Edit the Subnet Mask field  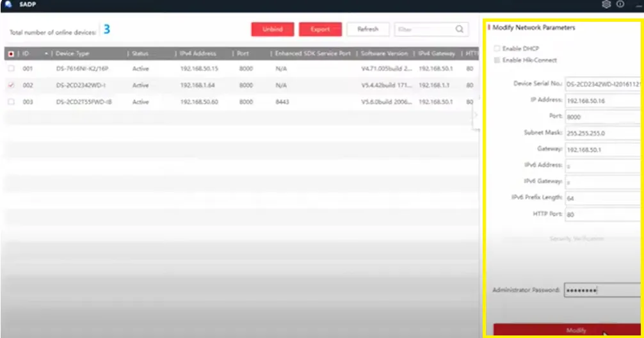coord(603,133)
